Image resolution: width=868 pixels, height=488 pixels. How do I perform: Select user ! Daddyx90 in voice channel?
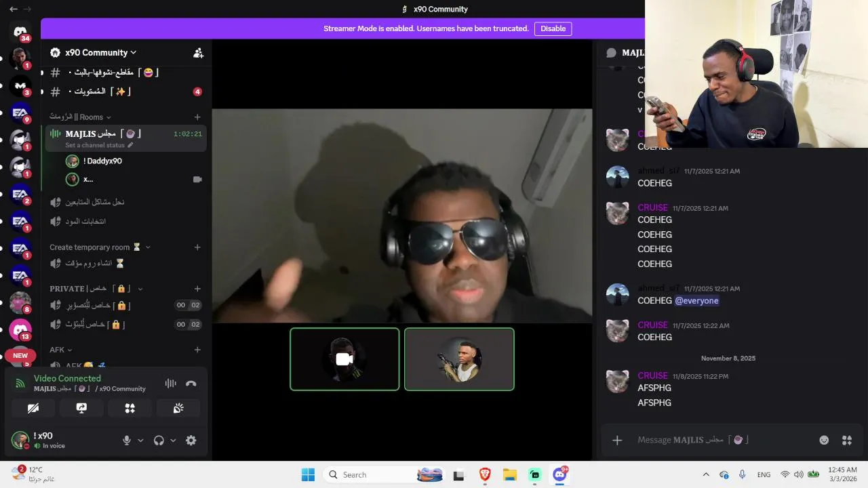coord(134,161)
